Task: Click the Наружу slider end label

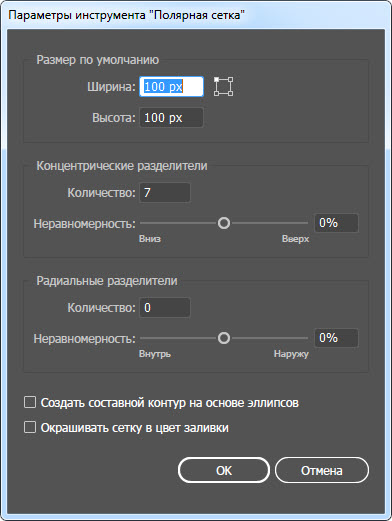Action: 291,354
